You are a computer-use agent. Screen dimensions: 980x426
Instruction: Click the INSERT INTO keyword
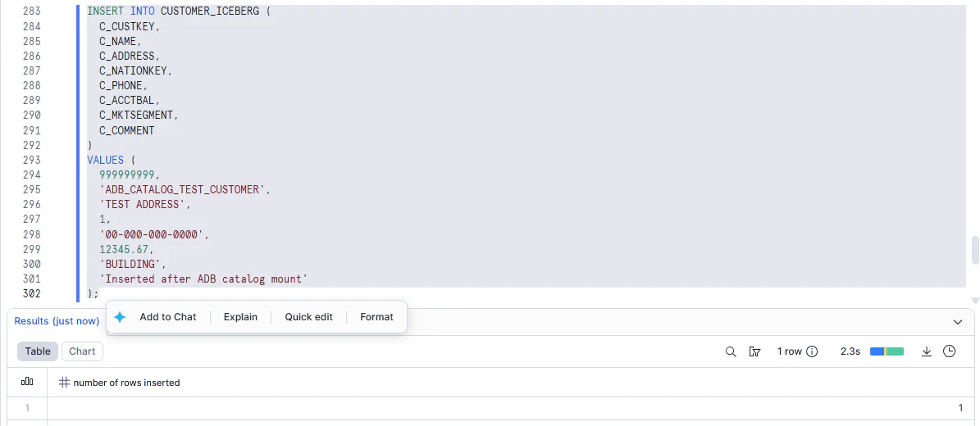point(121,11)
